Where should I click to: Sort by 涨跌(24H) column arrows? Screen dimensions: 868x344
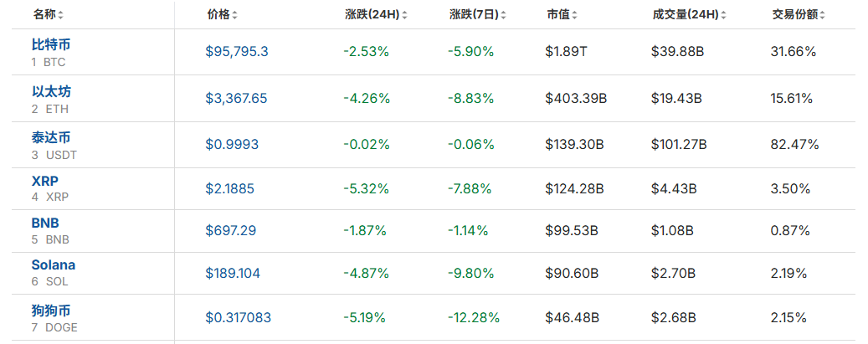405,15
